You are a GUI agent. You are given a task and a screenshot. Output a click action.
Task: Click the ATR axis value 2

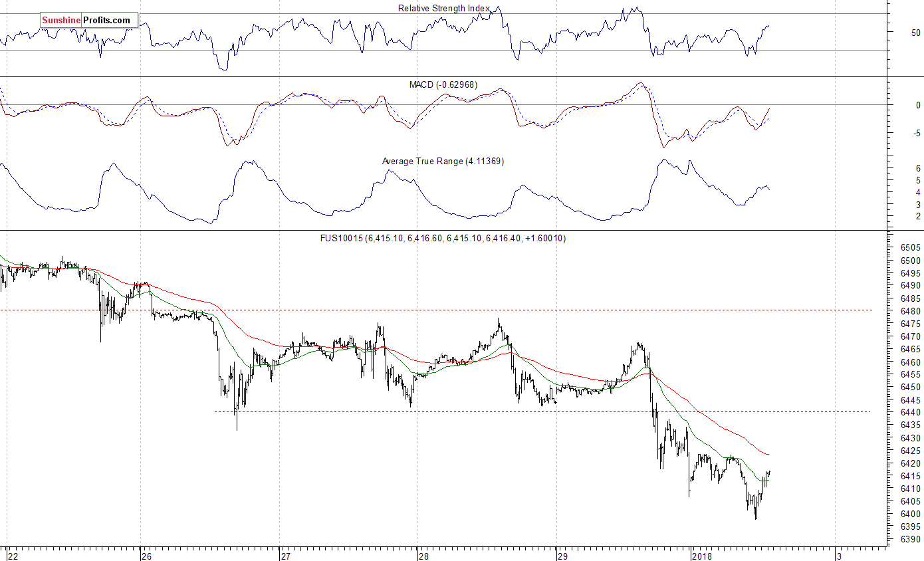point(918,217)
